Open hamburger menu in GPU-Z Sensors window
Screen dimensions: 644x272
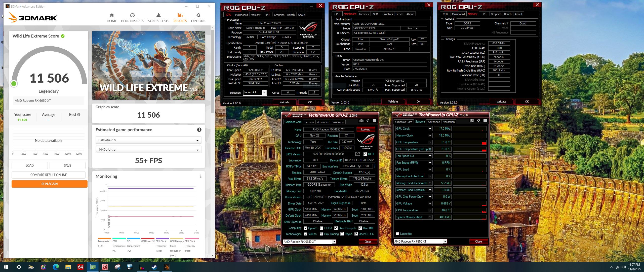click(485, 121)
